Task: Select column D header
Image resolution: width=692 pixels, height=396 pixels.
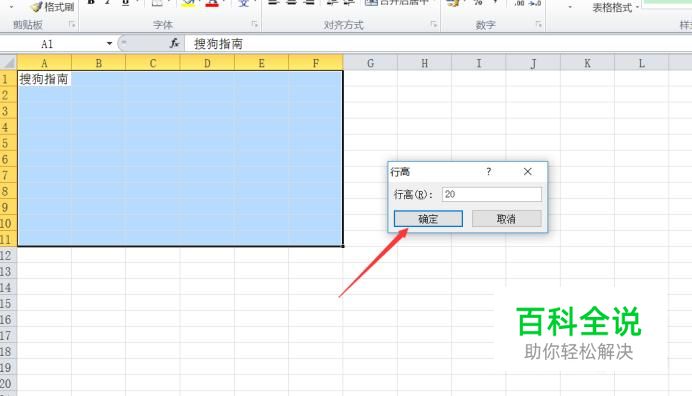Action: point(207,63)
